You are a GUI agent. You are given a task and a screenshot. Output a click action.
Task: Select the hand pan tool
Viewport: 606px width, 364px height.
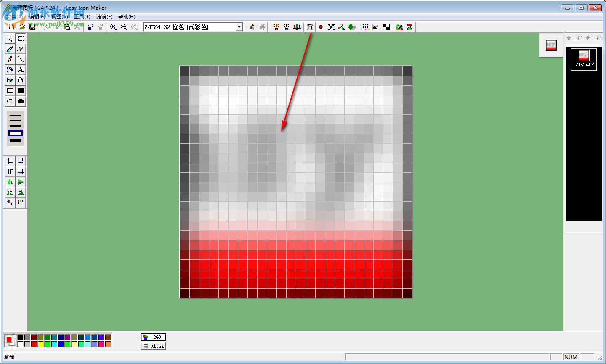(21, 80)
